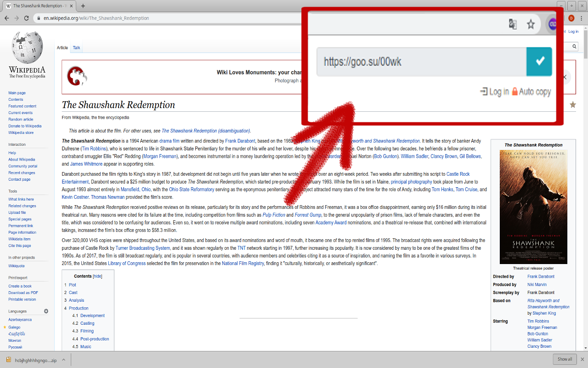Go back using the browser back arrow

coord(6,18)
